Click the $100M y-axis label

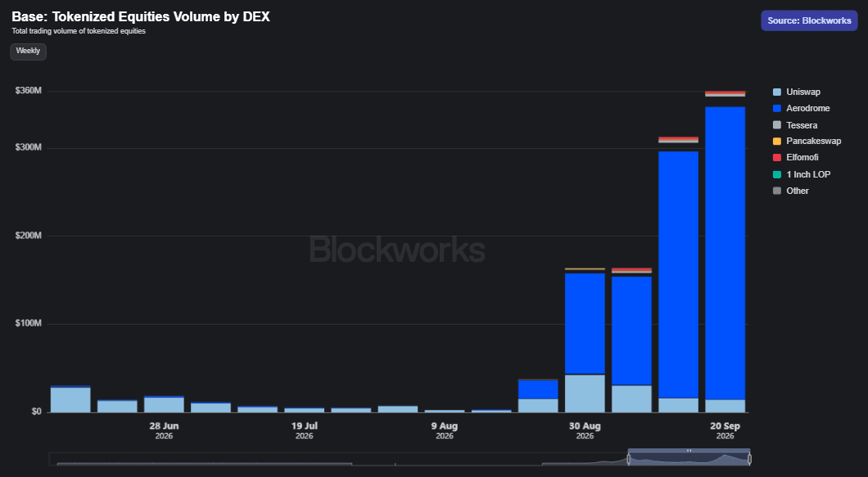click(x=29, y=323)
